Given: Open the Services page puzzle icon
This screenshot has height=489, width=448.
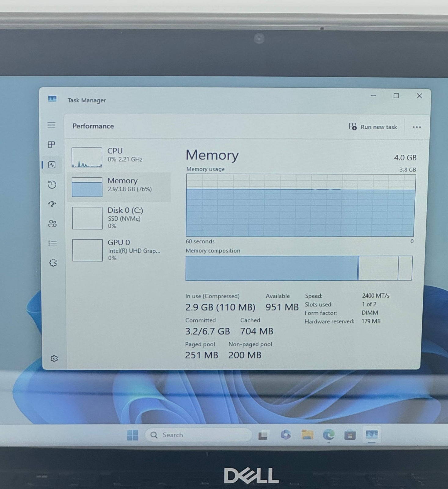Looking at the screenshot, I should point(53,263).
